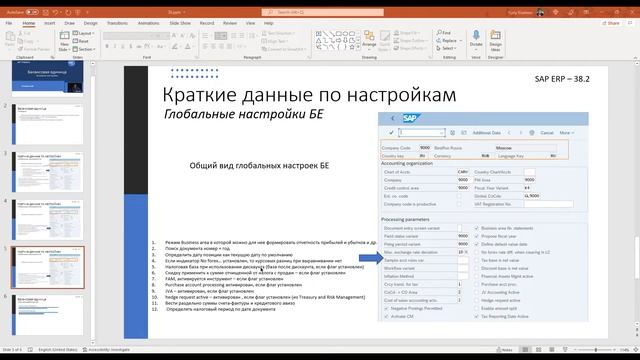640x360 pixels.
Task: Toggle Bold formatting
Action: pyautogui.click(x=107, y=47)
